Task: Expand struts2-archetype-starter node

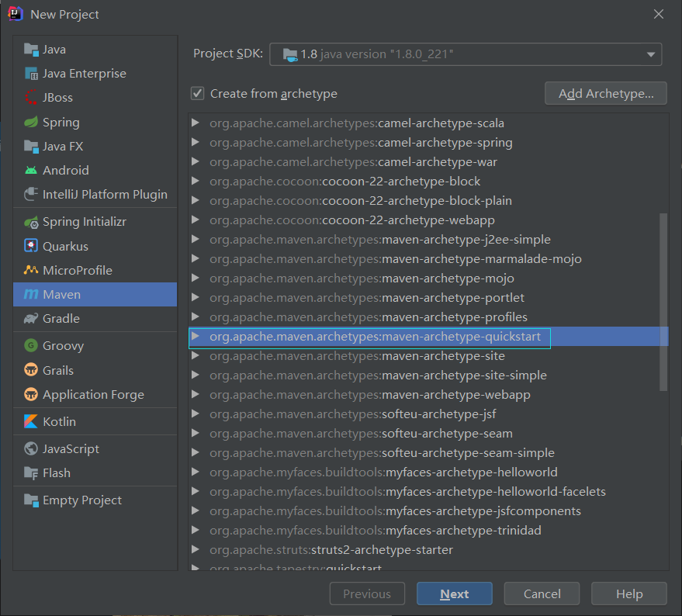Action: click(x=196, y=549)
